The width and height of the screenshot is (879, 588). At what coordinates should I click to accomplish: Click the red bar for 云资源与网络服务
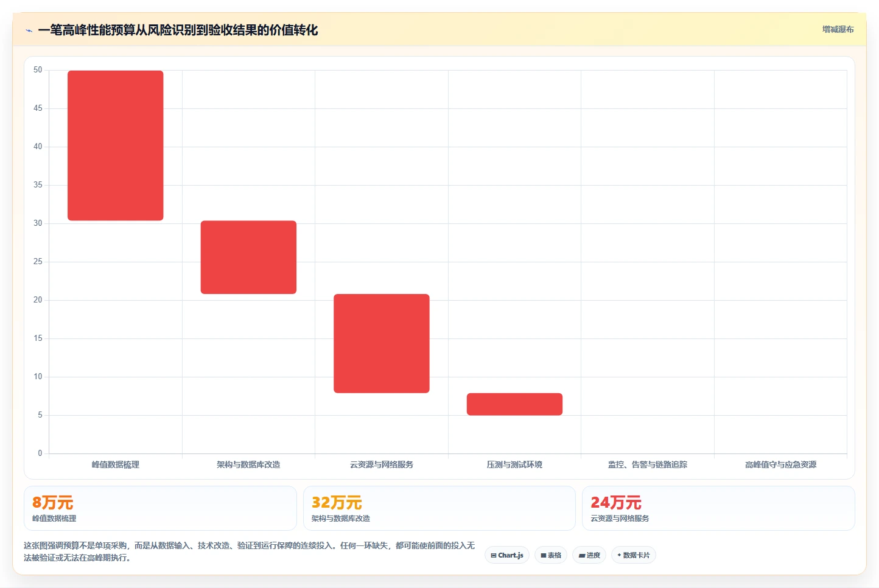coord(382,343)
